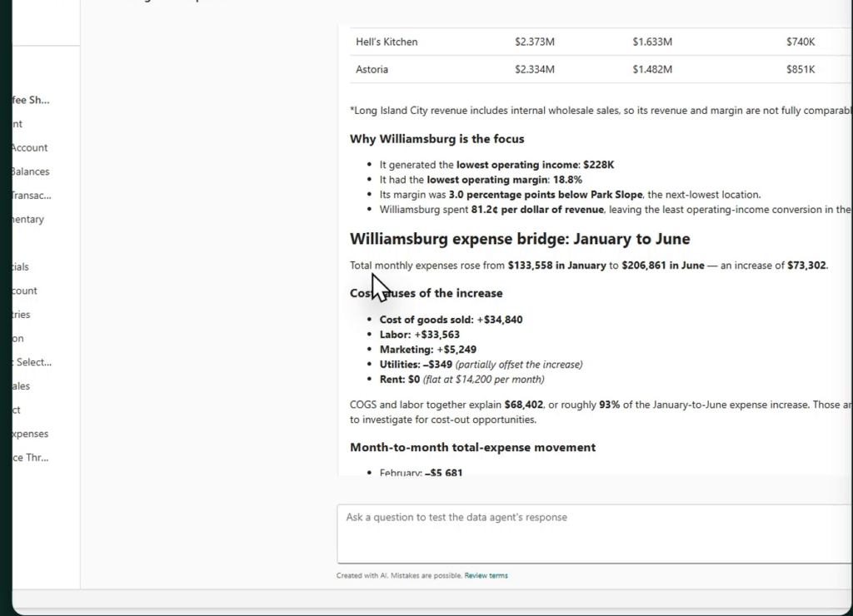
Task: Open the sidebar item ending in 'fee Sh...'
Action: [31, 100]
